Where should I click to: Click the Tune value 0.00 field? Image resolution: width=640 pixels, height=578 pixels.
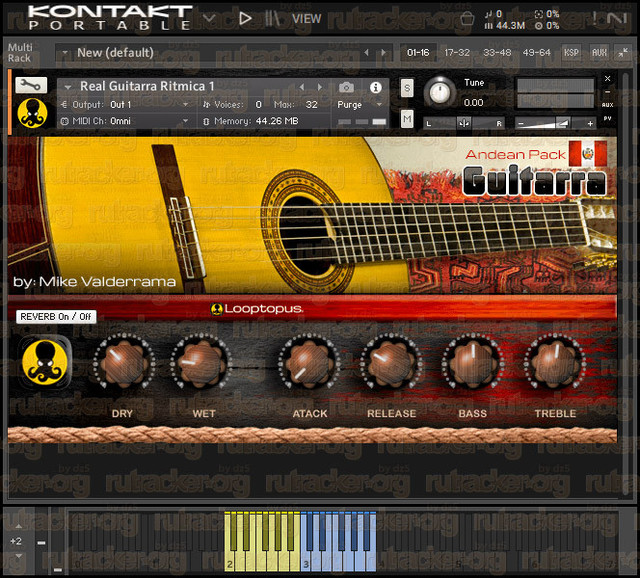click(473, 102)
